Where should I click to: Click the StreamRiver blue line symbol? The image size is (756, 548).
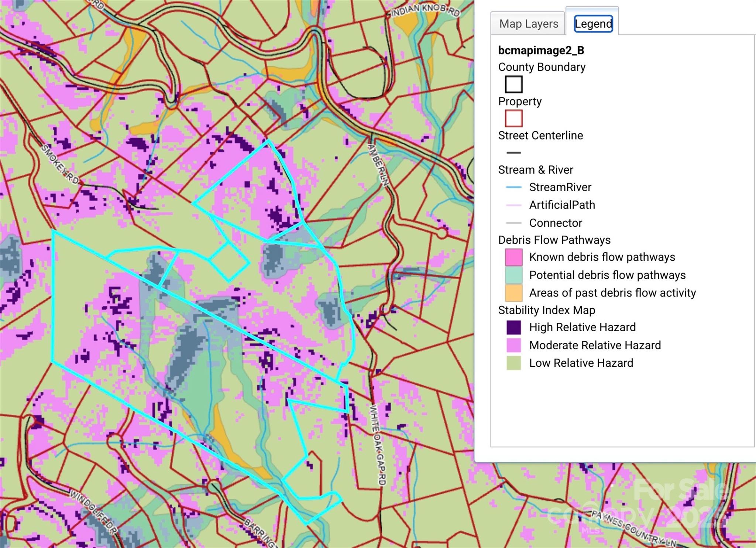point(513,187)
